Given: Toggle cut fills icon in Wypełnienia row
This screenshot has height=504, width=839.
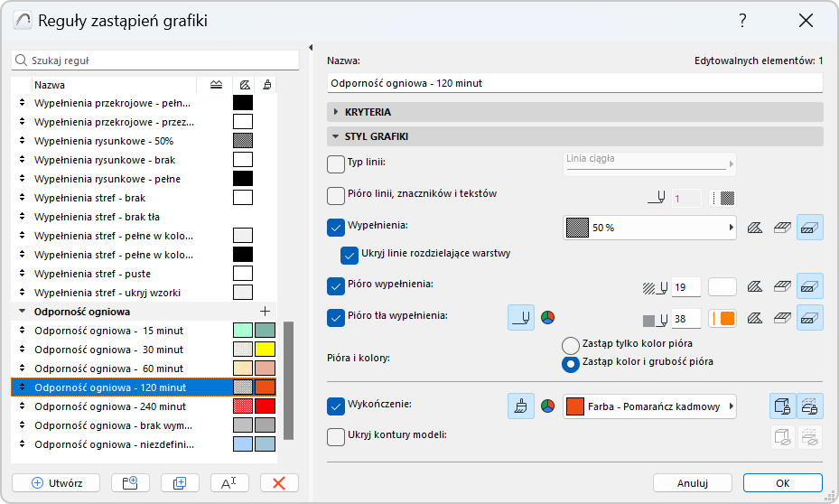Looking at the screenshot, I should (809, 228).
